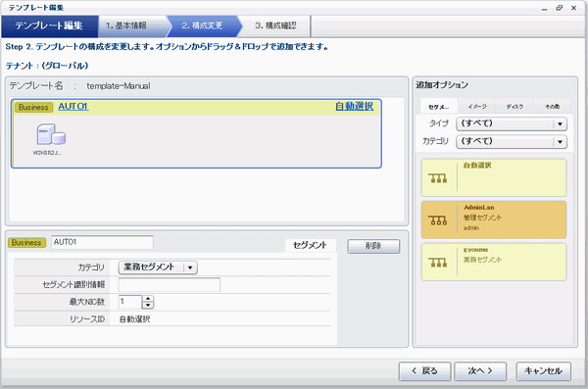Open the その他 options tab

pyautogui.click(x=552, y=107)
